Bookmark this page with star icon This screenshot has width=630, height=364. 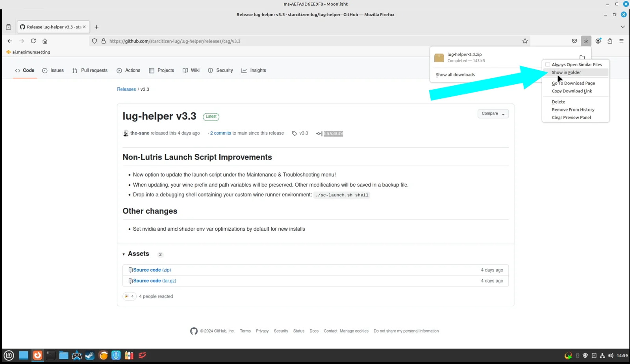coord(525,41)
